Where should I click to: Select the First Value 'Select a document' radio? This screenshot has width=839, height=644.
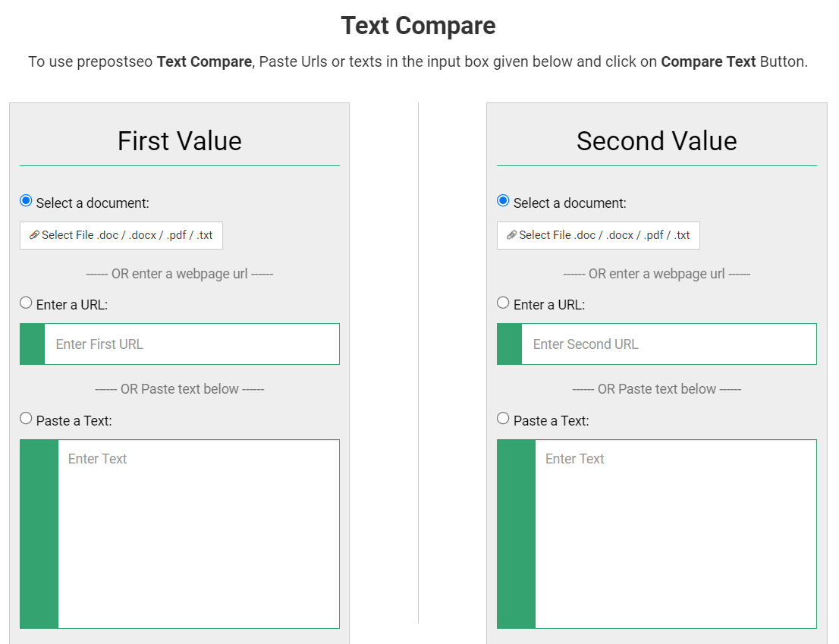pos(26,200)
